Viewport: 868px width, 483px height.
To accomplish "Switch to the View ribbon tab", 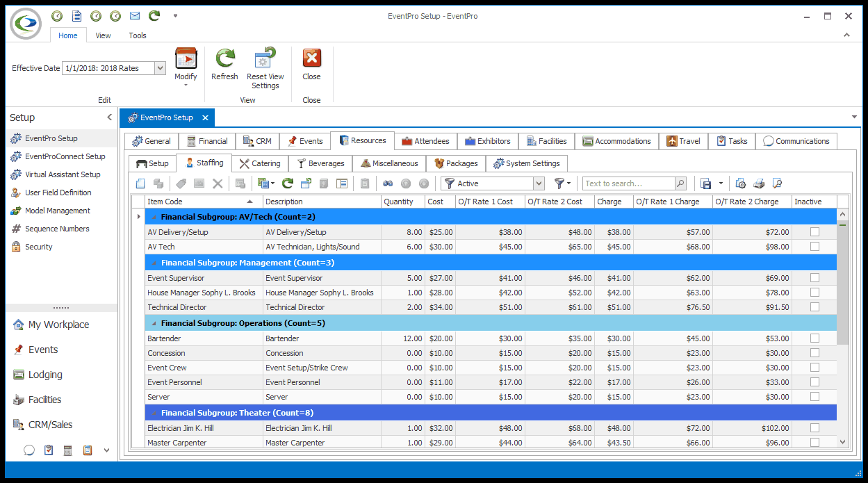I will (103, 35).
